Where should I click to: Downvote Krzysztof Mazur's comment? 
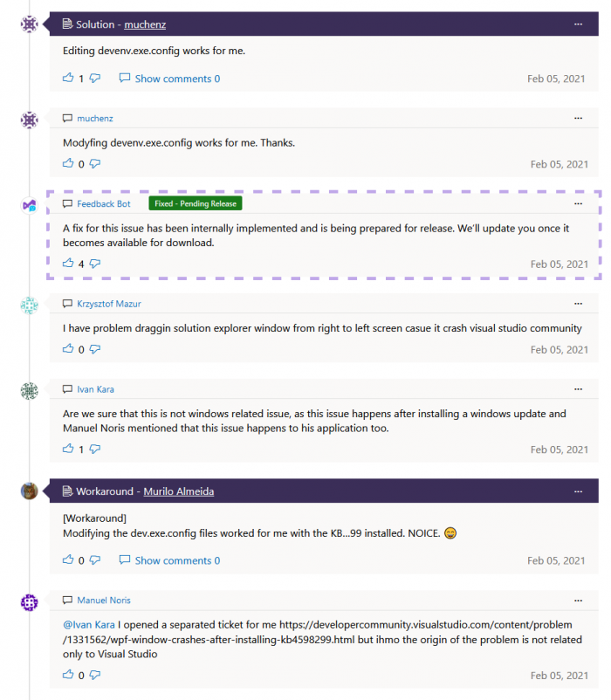point(95,349)
